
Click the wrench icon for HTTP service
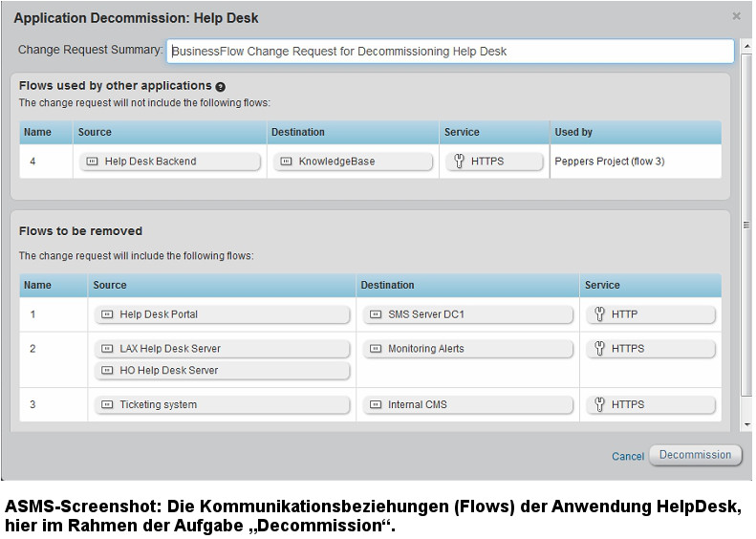(x=599, y=314)
